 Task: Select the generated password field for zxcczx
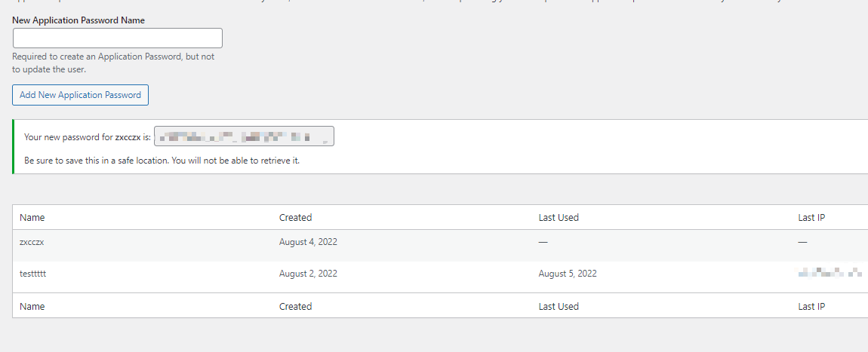pyautogui.click(x=244, y=136)
